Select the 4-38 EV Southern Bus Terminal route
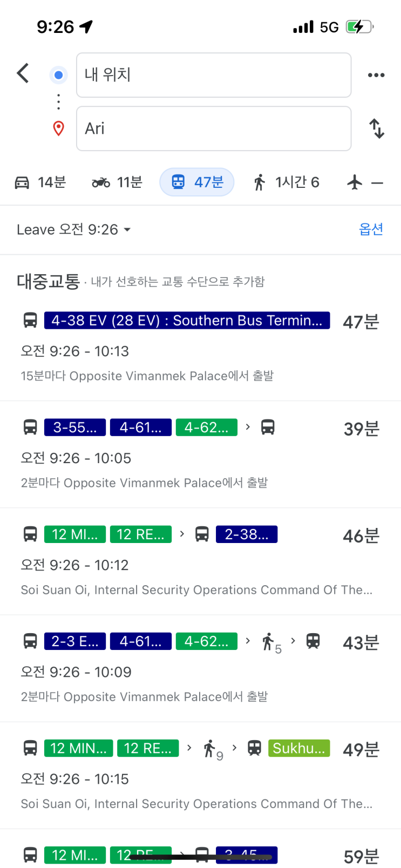 tap(187, 321)
